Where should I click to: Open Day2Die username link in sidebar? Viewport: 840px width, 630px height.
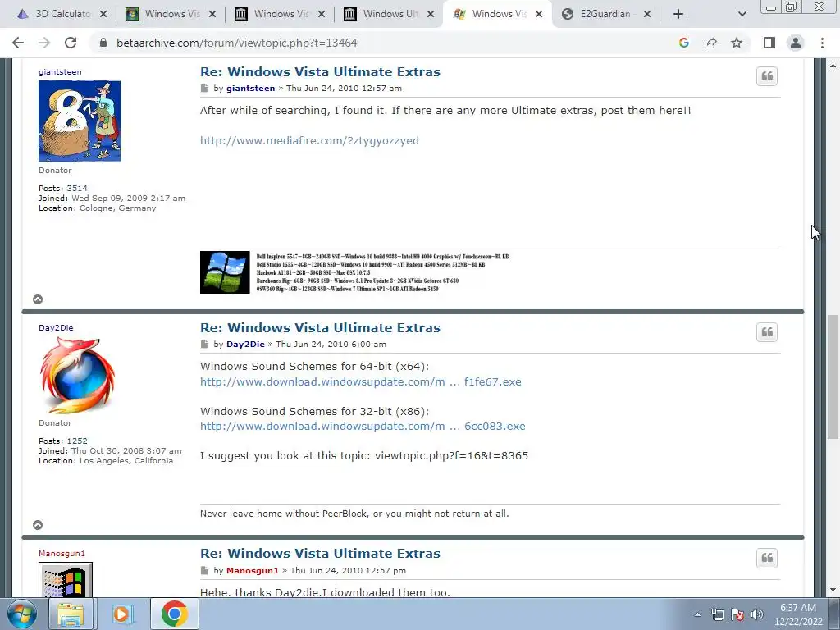pyautogui.click(x=56, y=328)
